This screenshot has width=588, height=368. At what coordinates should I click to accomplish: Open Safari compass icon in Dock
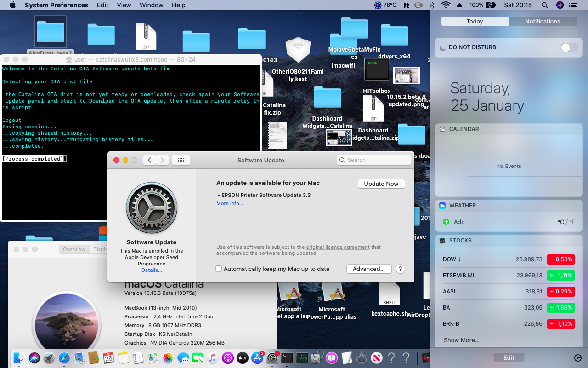click(x=64, y=358)
